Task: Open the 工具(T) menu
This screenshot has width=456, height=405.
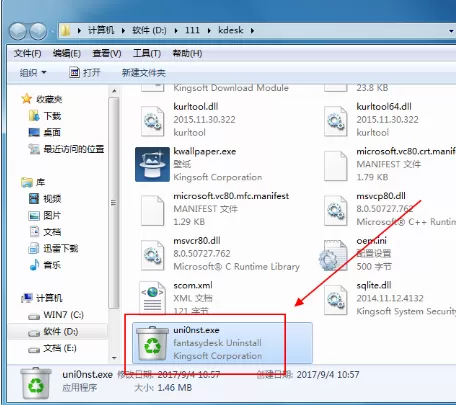Action: [147, 53]
